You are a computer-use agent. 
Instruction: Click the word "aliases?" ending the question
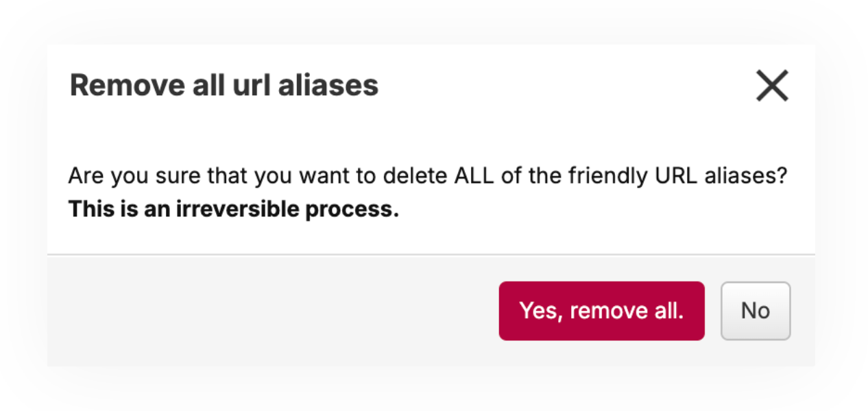(749, 177)
